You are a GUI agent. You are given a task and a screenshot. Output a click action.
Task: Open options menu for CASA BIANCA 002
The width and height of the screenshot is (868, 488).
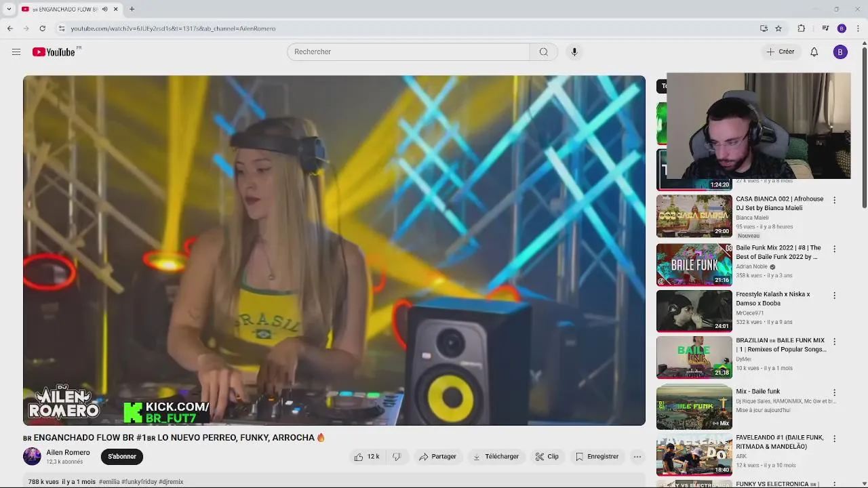click(x=834, y=201)
